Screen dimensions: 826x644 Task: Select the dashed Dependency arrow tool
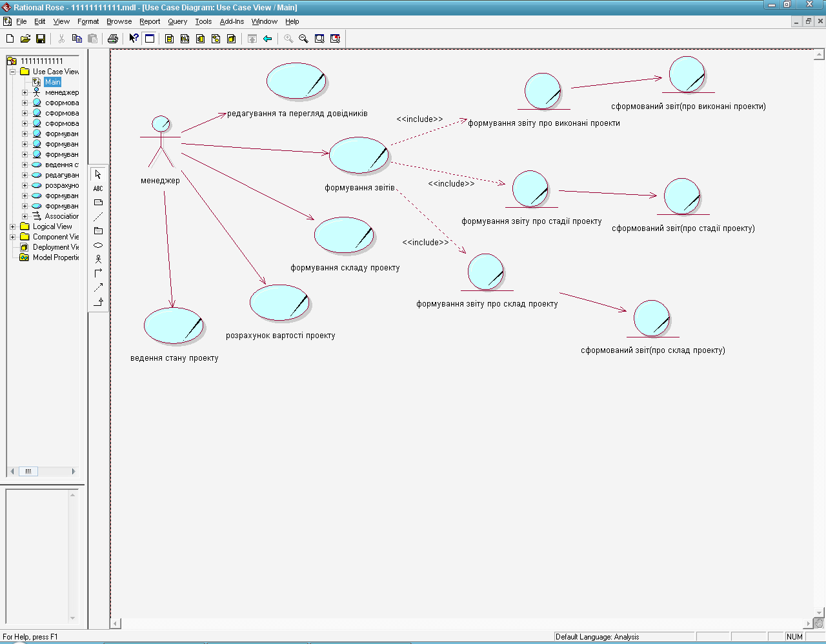coord(98,287)
